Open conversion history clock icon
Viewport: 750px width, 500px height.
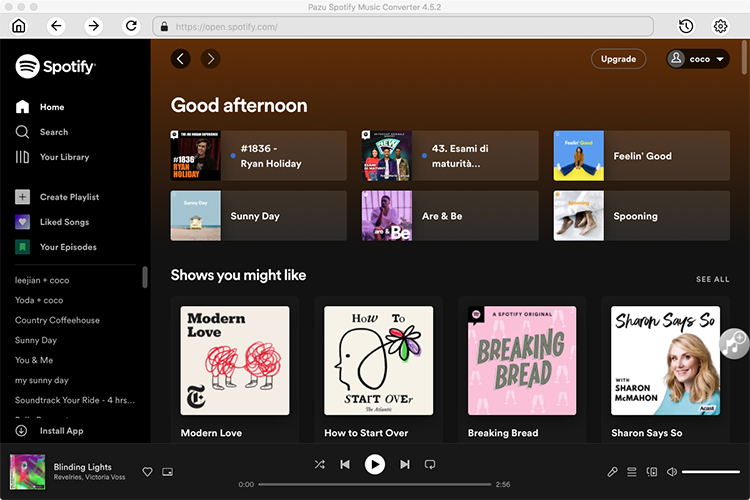coord(686,26)
